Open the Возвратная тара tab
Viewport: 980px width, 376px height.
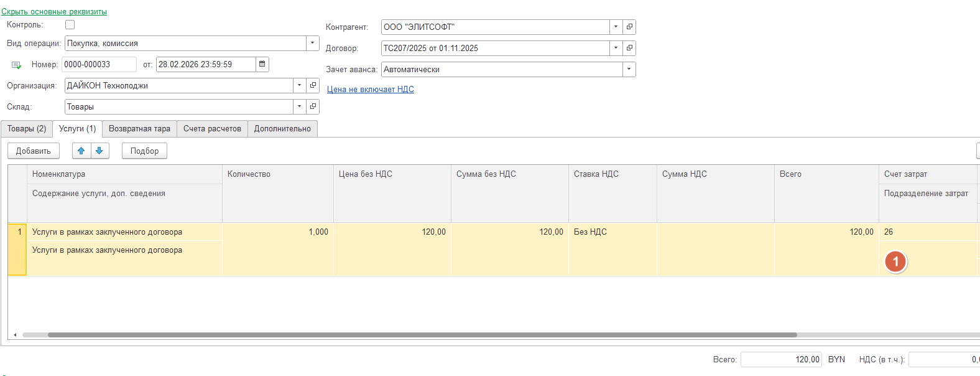139,129
